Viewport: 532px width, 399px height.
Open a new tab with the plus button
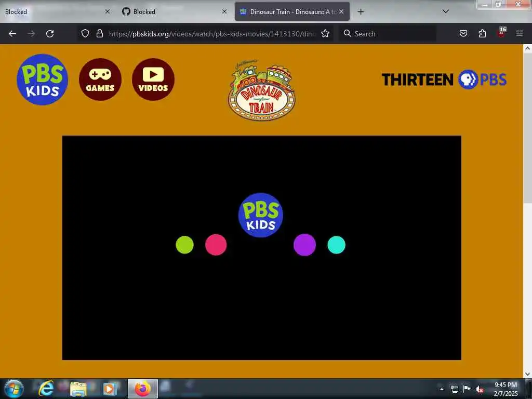point(361,12)
